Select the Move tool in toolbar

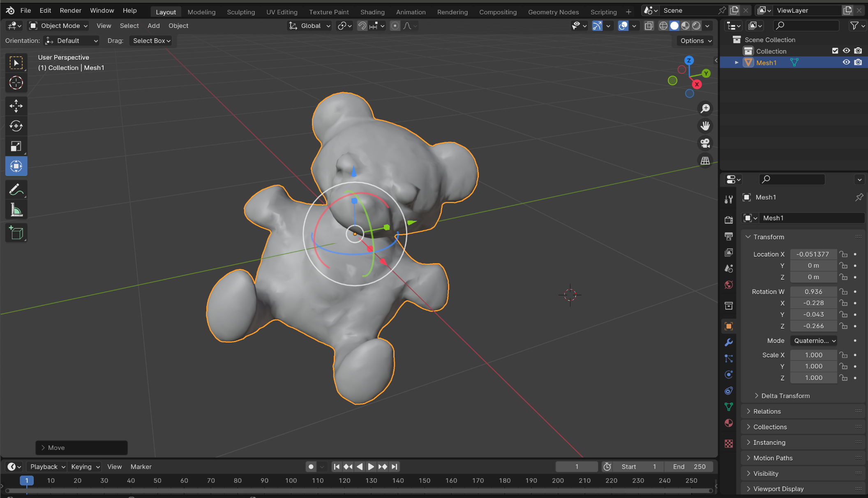pos(16,106)
